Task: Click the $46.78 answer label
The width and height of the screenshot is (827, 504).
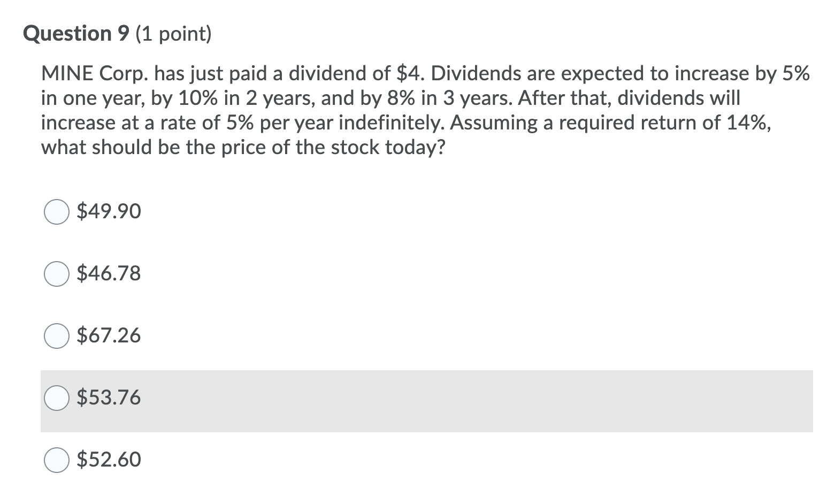Action: point(109,274)
